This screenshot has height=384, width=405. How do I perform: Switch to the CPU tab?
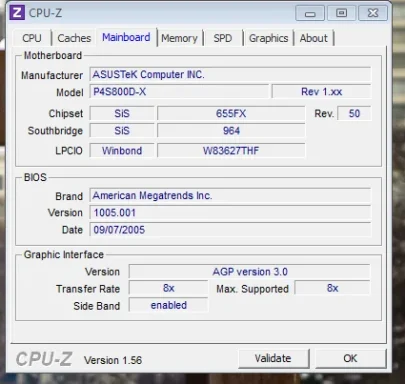pos(32,38)
